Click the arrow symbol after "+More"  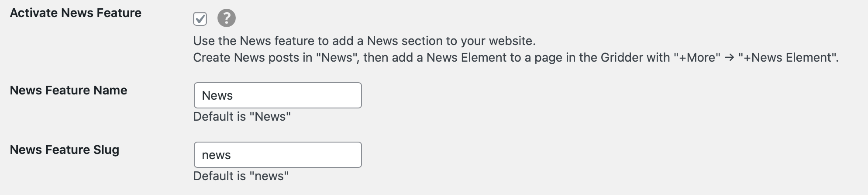click(729, 58)
